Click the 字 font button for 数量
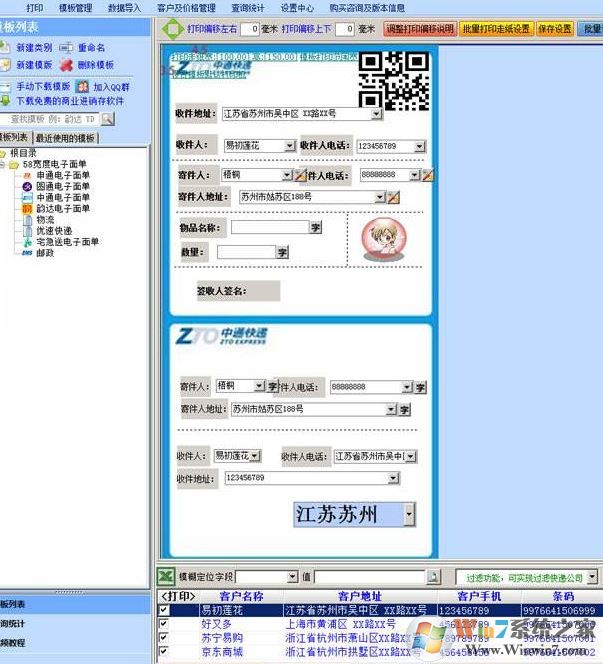 point(282,252)
